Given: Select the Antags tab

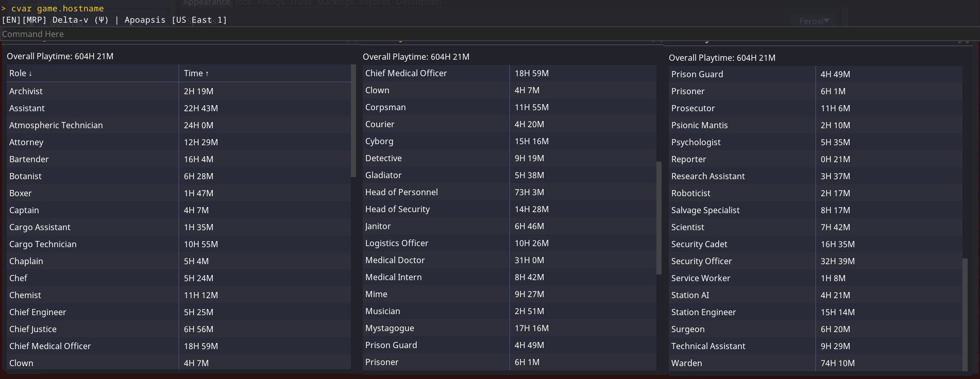Looking at the screenshot, I should pos(271,3).
